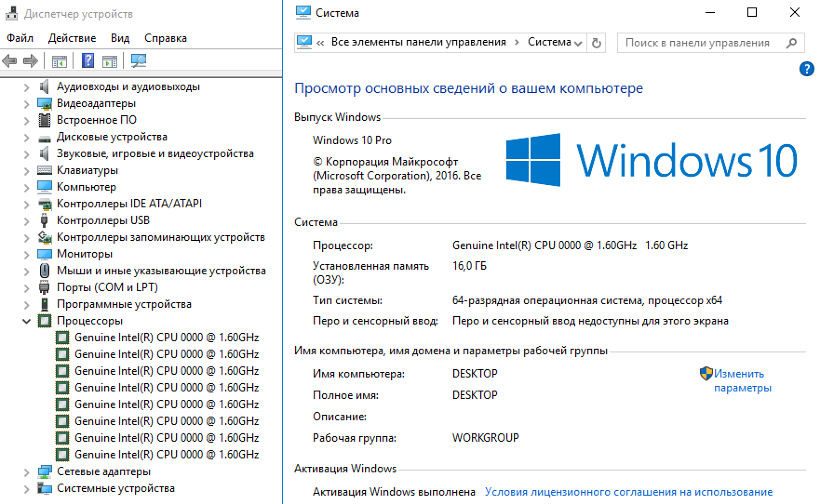Click the forward arrow in Device Manager toolbar
The image size is (820, 504).
(x=30, y=61)
